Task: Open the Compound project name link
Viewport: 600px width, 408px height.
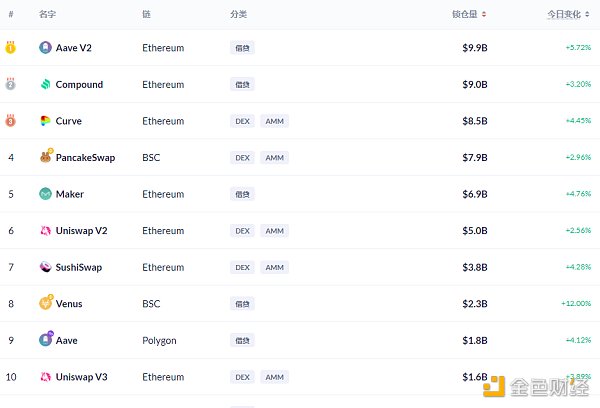Action: 79,84
